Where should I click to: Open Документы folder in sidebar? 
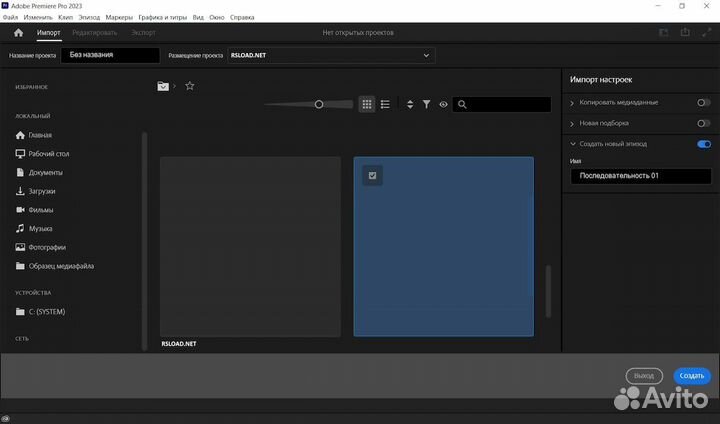[39, 172]
